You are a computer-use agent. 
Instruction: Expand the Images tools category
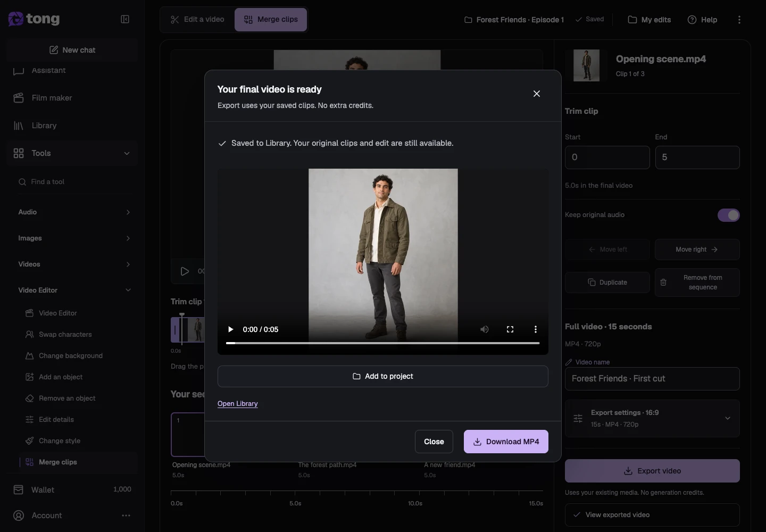[74, 238]
